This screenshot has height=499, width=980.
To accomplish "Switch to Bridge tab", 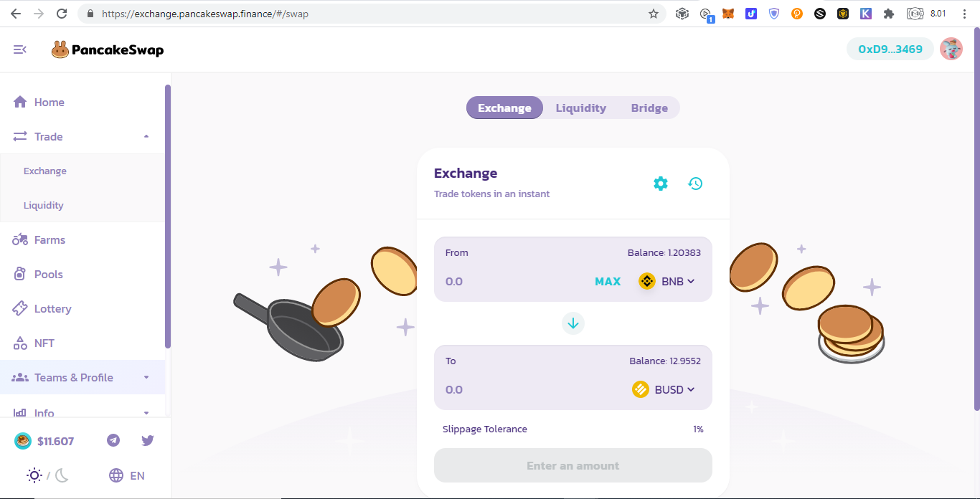I will pos(649,108).
